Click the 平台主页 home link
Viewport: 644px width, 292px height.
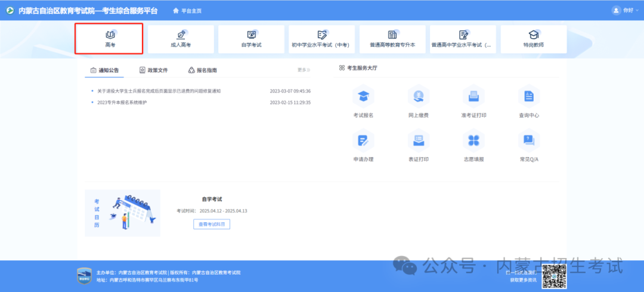point(188,11)
